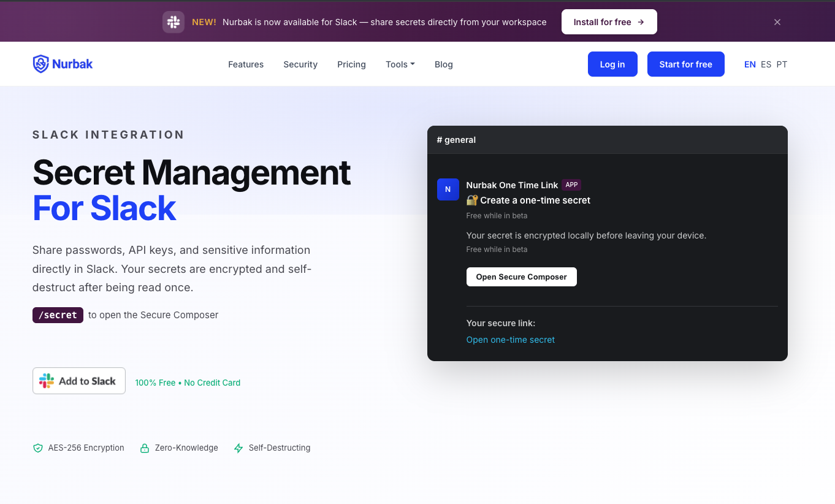Click the AES-256 Encryption shield icon
Image resolution: width=835 pixels, height=504 pixels.
38,448
